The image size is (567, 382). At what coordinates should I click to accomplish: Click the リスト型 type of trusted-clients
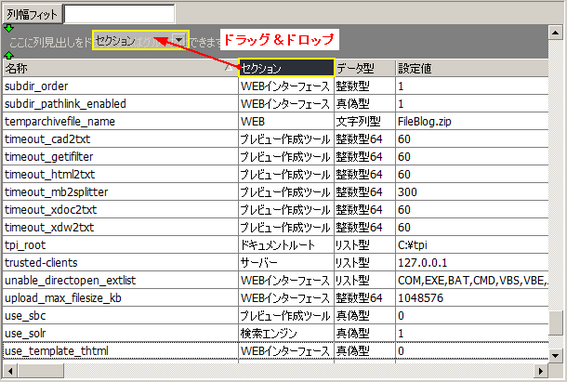point(365,263)
